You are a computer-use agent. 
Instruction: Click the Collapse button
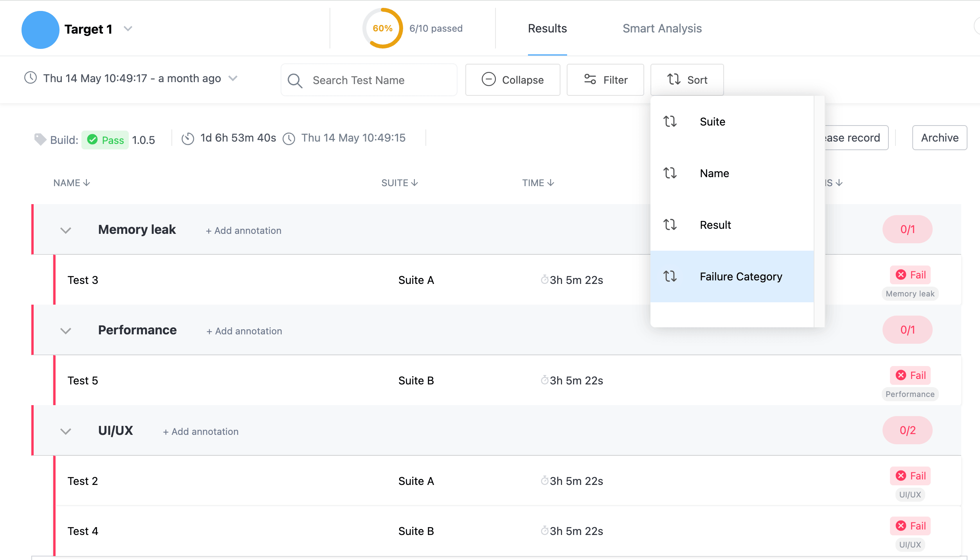click(513, 80)
